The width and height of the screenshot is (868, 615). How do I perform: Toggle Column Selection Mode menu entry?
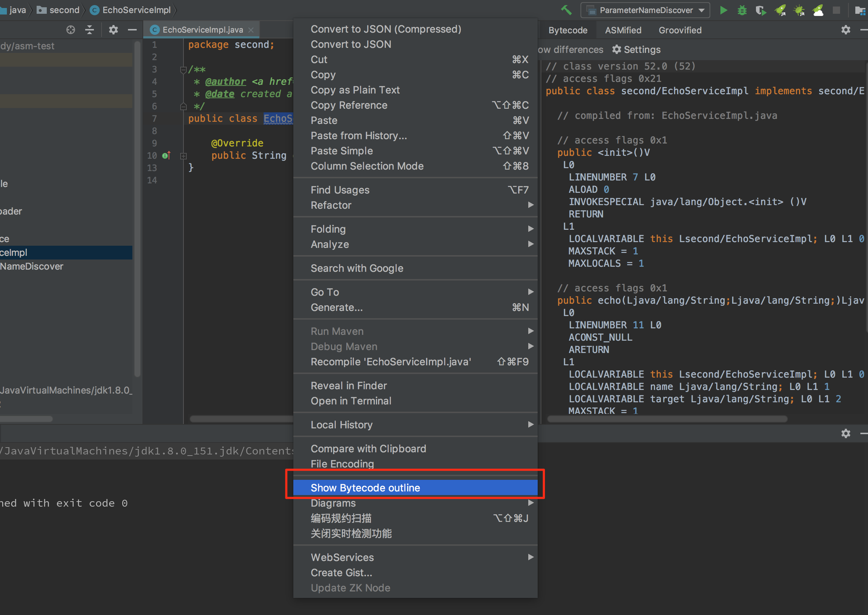(x=367, y=166)
